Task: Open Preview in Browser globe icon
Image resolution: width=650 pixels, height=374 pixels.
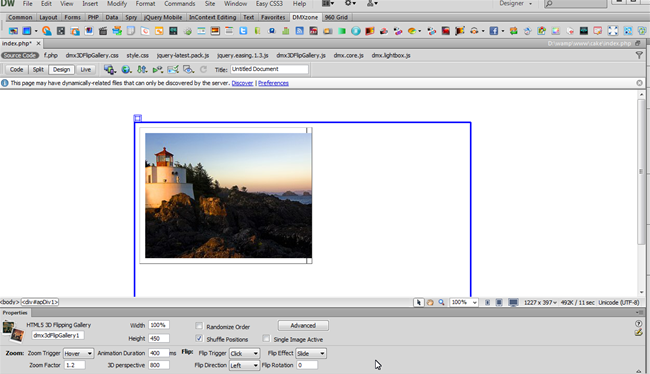Action: pos(126,70)
